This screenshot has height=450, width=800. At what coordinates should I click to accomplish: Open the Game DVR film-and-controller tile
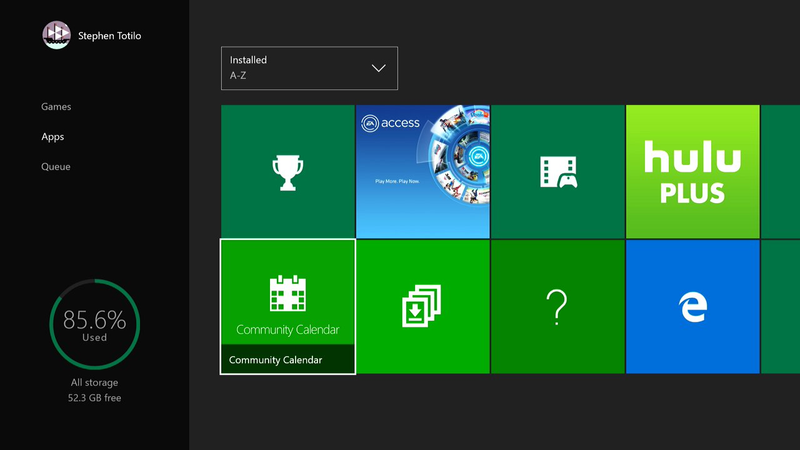tap(558, 171)
